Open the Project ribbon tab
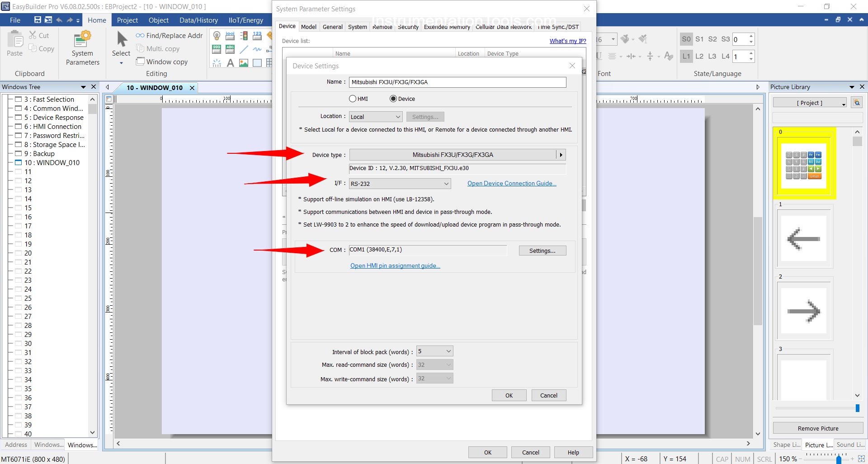868x464 pixels. click(x=127, y=20)
